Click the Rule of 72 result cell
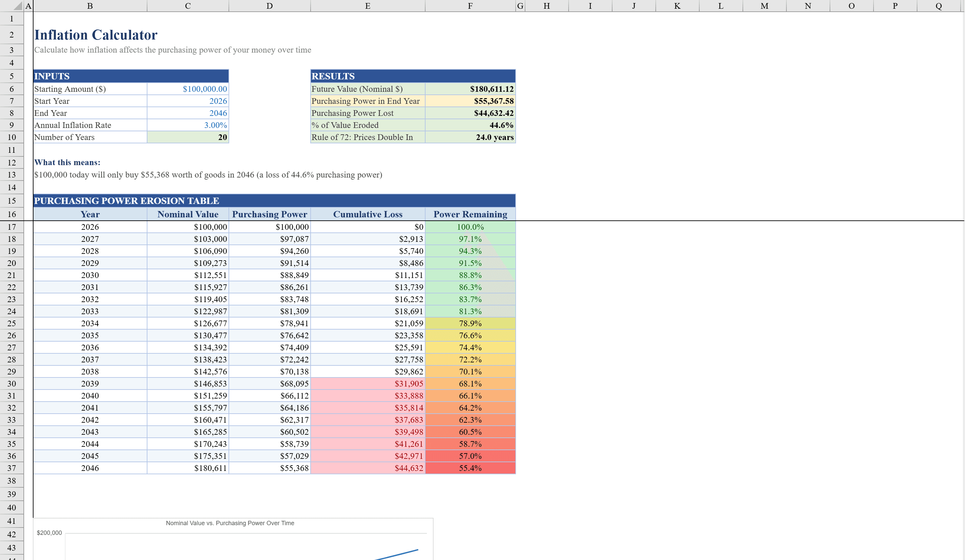 (470, 137)
